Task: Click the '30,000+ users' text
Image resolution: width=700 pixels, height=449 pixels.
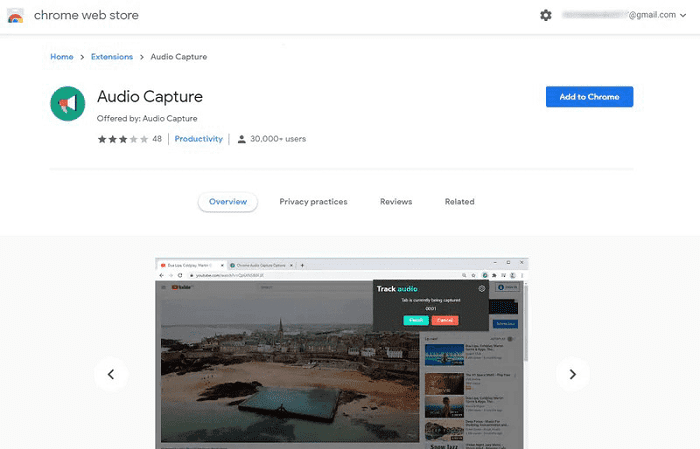Action: [x=278, y=139]
